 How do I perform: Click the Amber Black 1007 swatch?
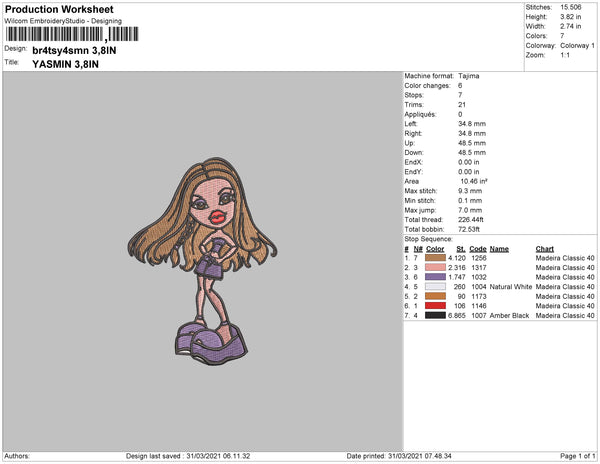pos(435,316)
